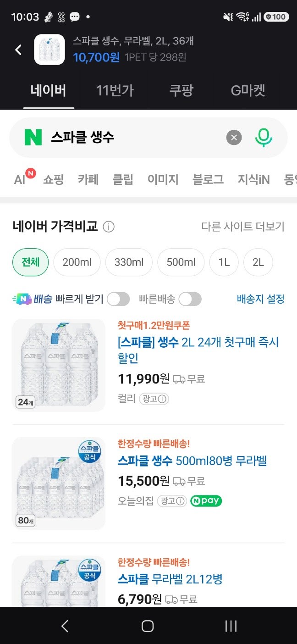Tap the 광고 info badge next to 컬리

(154, 399)
